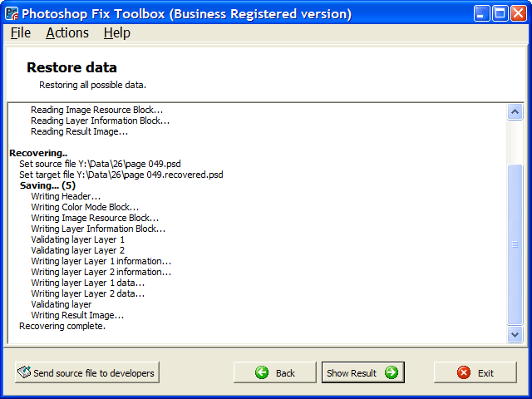The image size is (532, 399).
Task: Select 'Writing Color Mode Block...' line
Action: click(x=85, y=207)
